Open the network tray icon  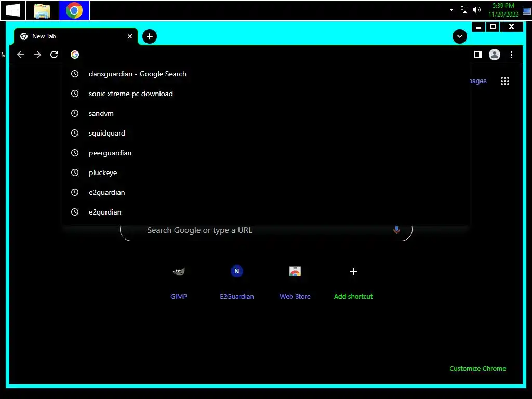pos(464,10)
